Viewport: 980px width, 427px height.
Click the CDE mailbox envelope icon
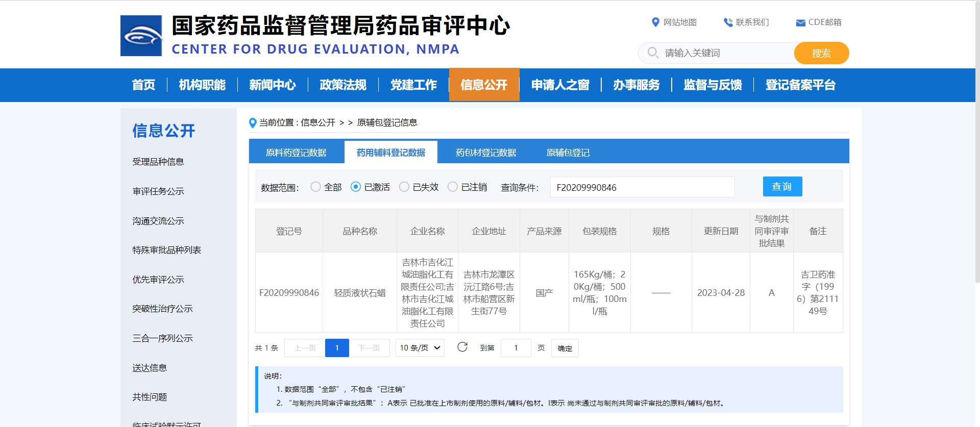tap(801, 23)
